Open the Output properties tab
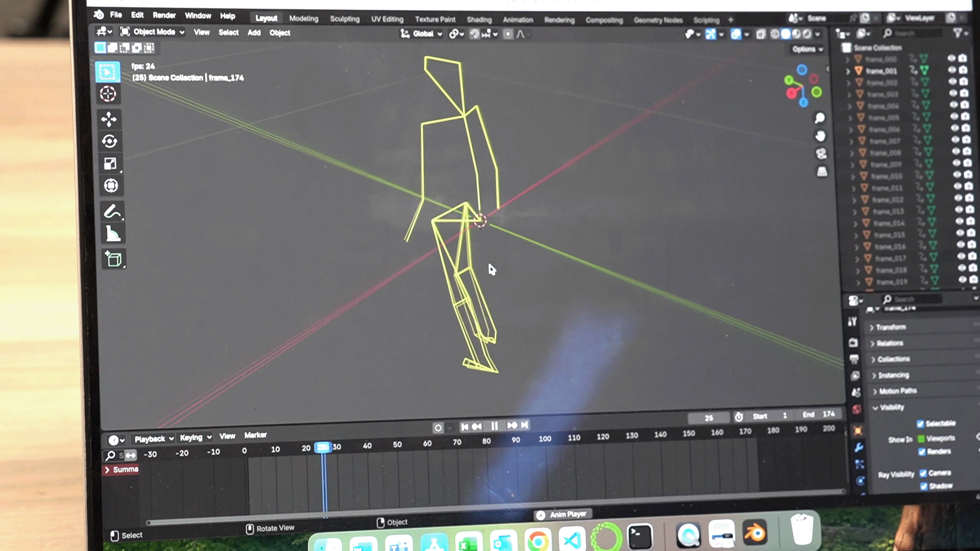 854,359
